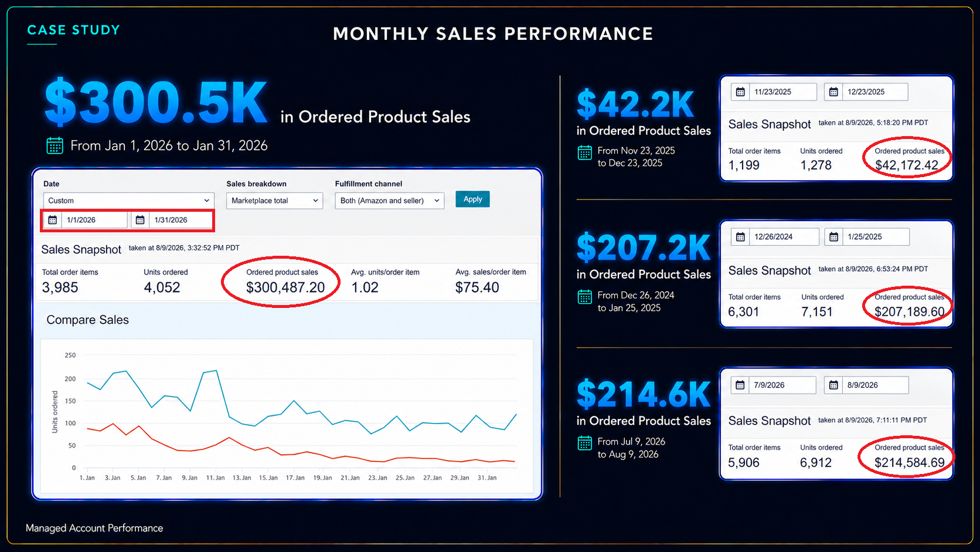Viewport: 980px width, 552px height.
Task: Click the 6,301 total order items value
Action: point(744,312)
